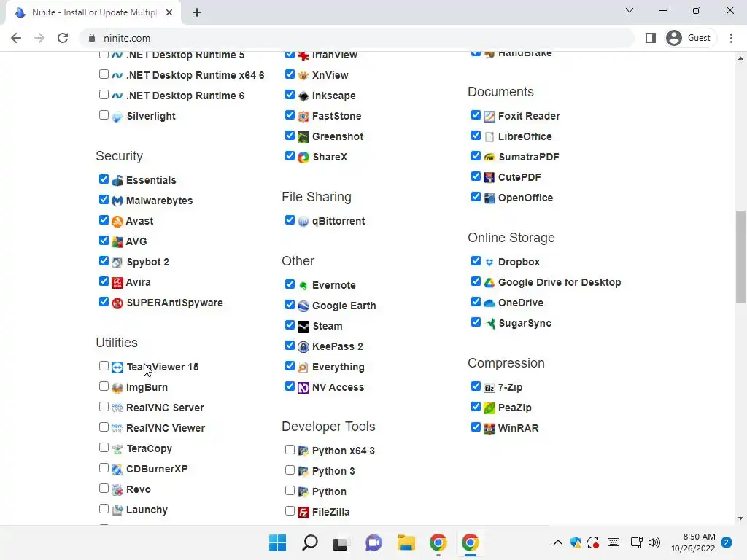Click the Foxit Reader icon

489,116
